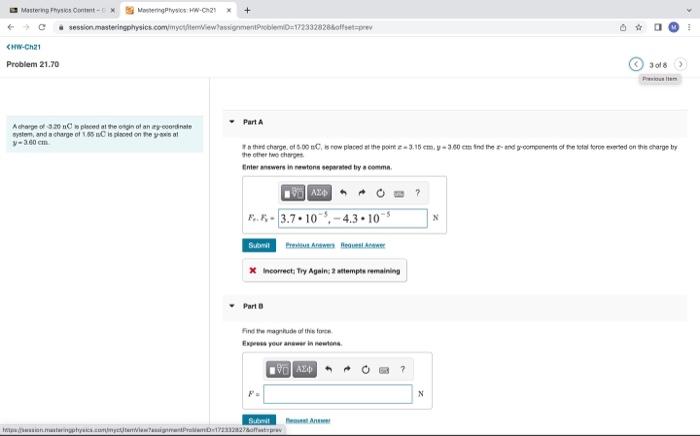Click the Part A force components input

point(353,218)
